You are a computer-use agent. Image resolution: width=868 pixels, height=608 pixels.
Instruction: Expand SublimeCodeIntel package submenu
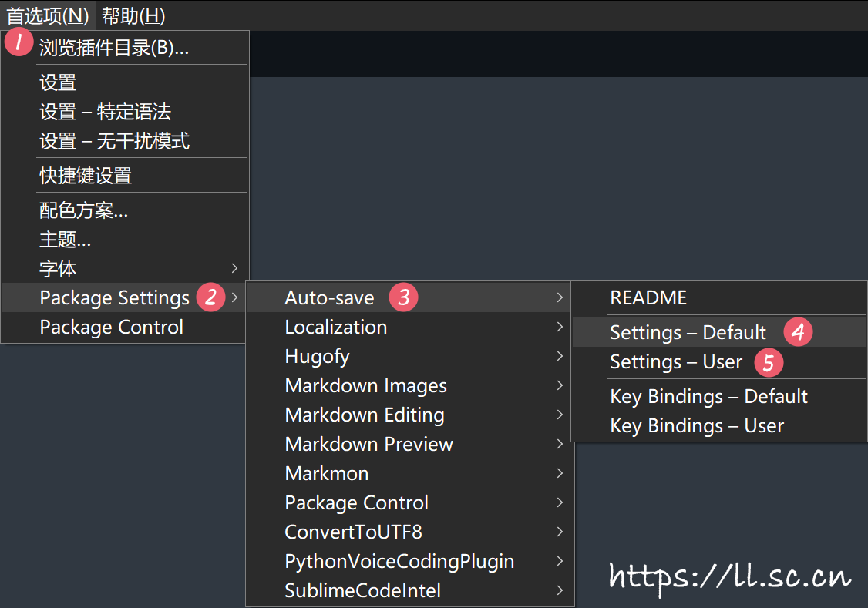[x=362, y=590]
